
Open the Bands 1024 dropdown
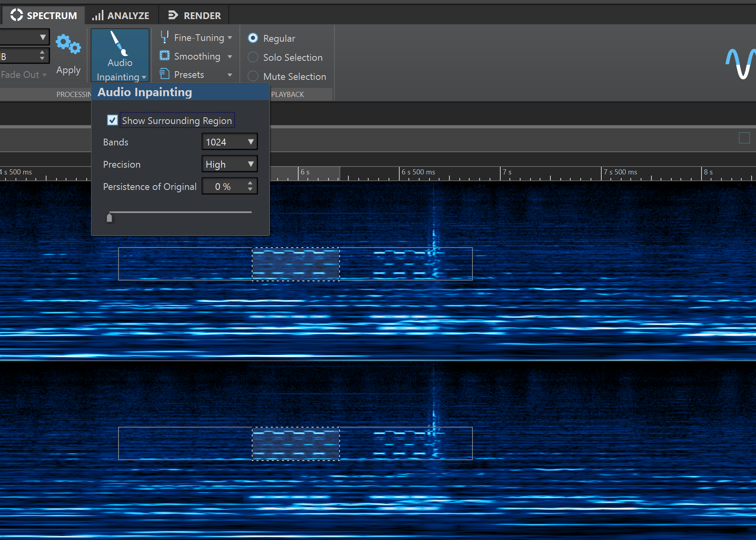coord(229,142)
